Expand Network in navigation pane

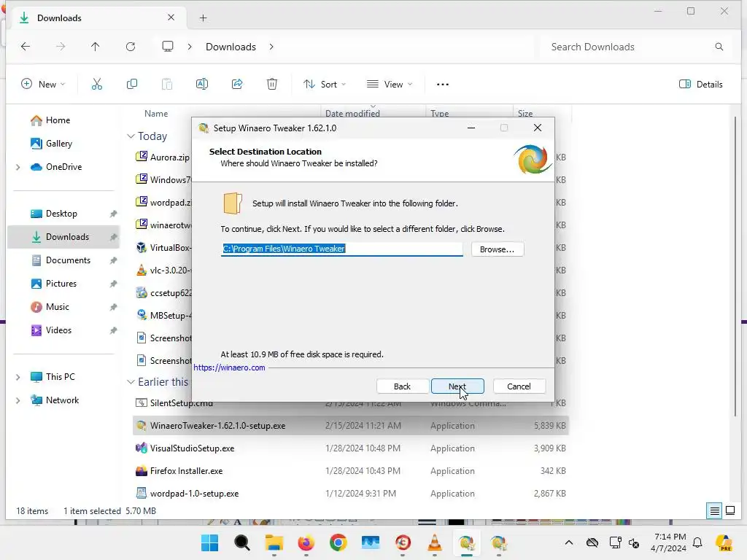[x=18, y=400]
